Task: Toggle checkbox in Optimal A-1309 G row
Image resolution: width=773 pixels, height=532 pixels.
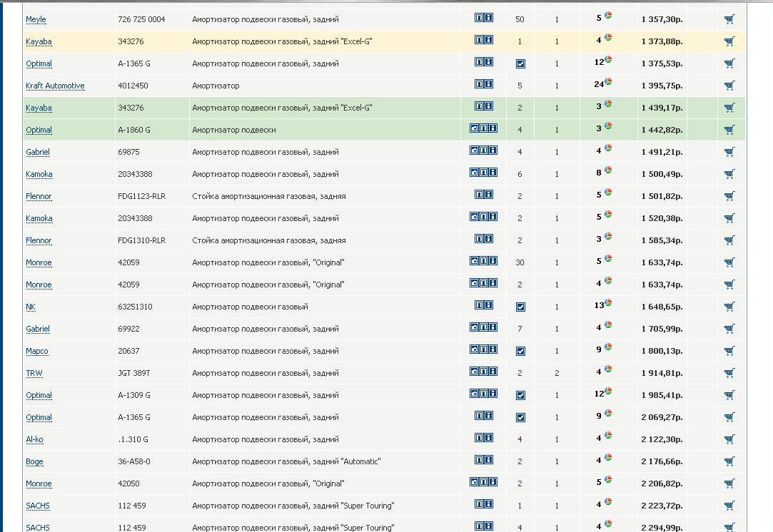Action: [520, 395]
